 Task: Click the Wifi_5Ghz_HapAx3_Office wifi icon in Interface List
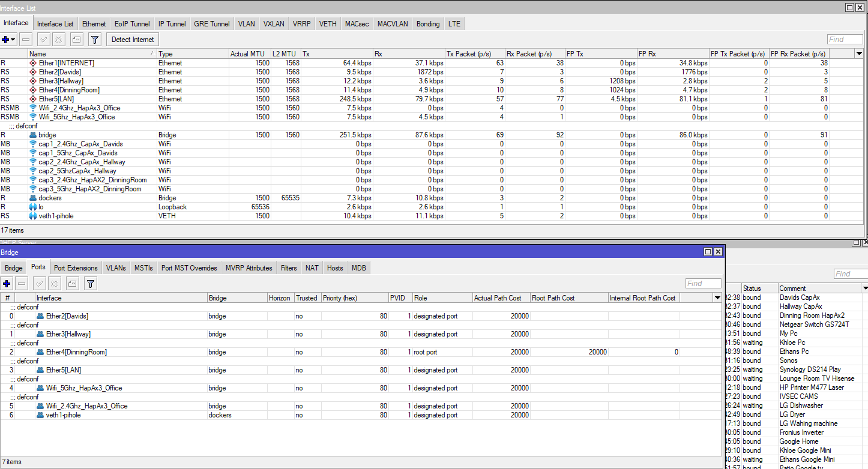click(33, 117)
